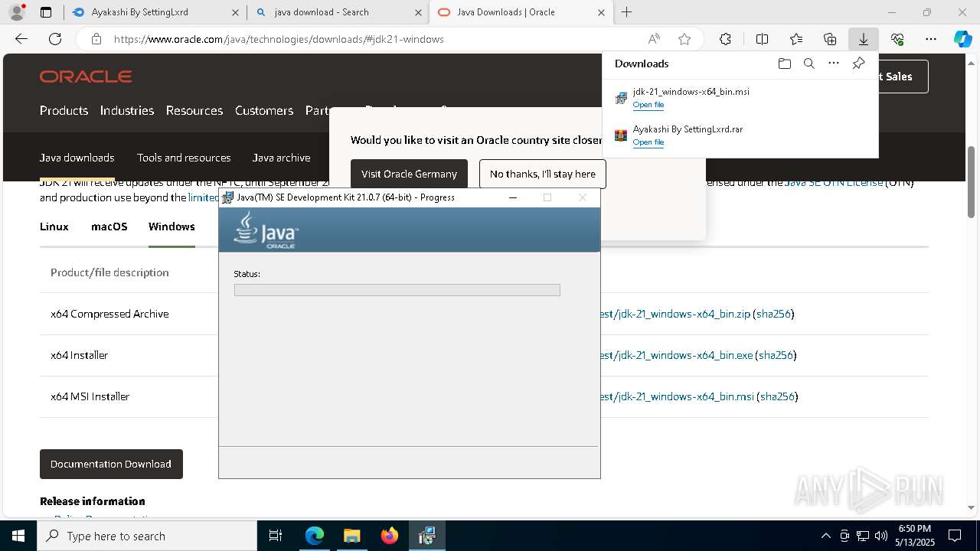Open the Windows Start menu
Image resolution: width=980 pixels, height=551 pixels.
point(18,536)
